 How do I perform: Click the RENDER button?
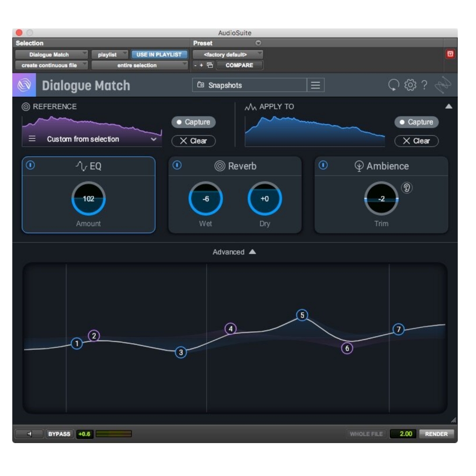pyautogui.click(x=436, y=434)
